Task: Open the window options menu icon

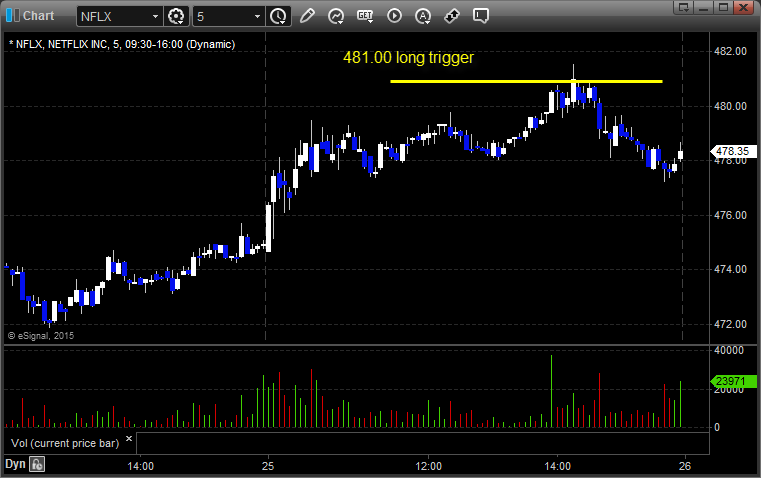Action: pyautogui.click(x=683, y=7)
